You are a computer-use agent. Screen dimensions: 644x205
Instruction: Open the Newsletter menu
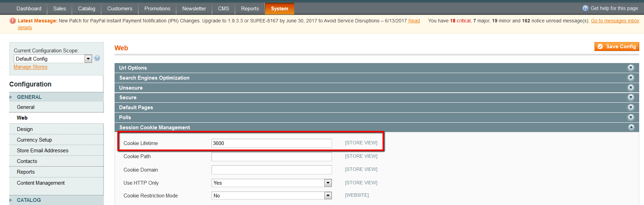coord(194,9)
